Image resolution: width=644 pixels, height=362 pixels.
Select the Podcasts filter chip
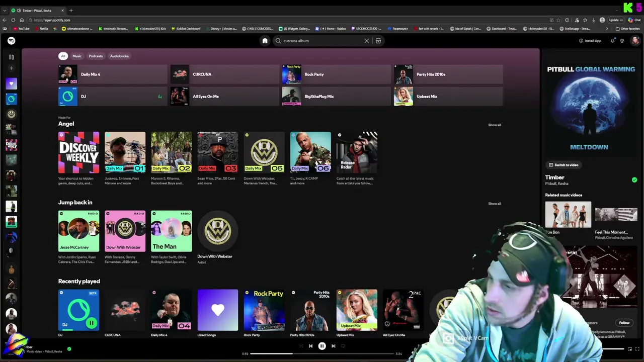[96, 56]
